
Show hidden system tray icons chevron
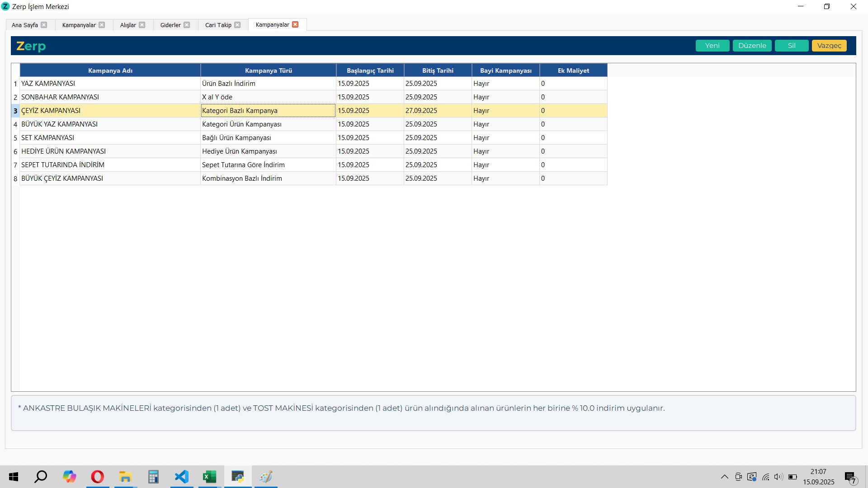(x=724, y=477)
